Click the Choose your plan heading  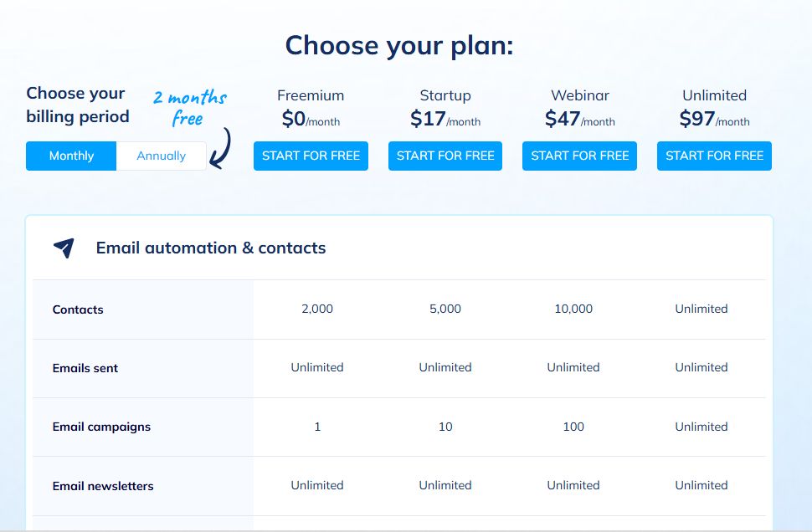[399, 45]
